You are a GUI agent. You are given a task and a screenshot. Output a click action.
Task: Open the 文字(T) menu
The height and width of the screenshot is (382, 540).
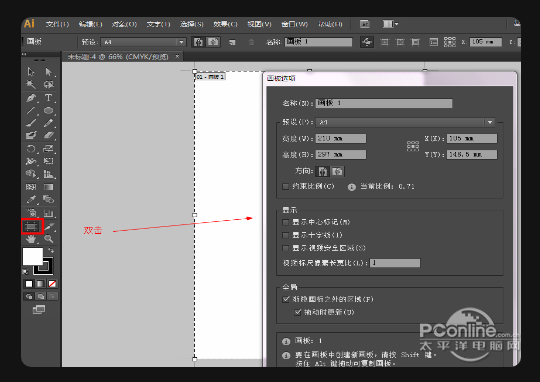[x=158, y=24]
